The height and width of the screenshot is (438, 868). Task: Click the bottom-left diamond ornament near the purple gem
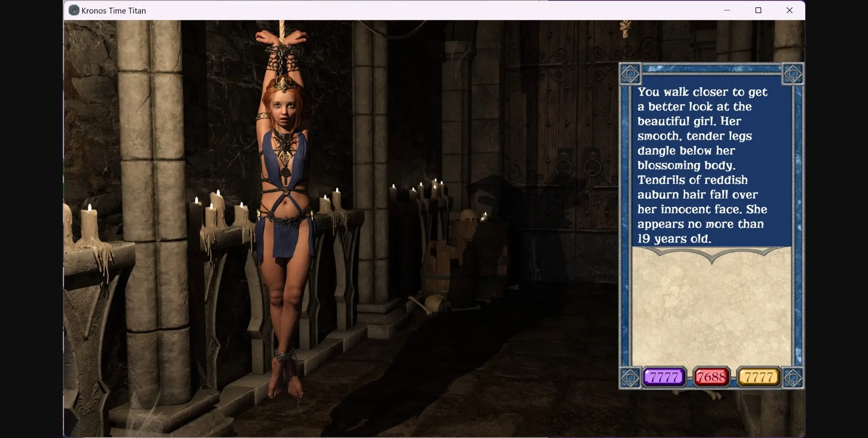[631, 377]
